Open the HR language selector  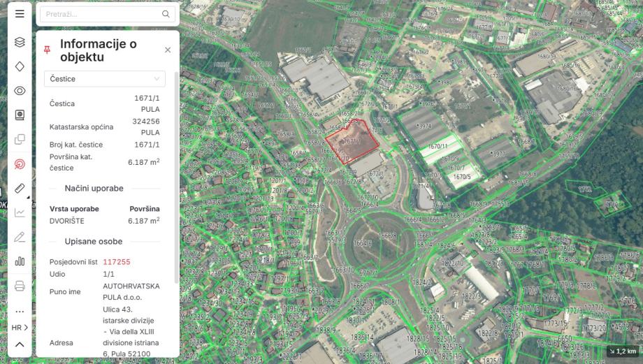coord(20,328)
